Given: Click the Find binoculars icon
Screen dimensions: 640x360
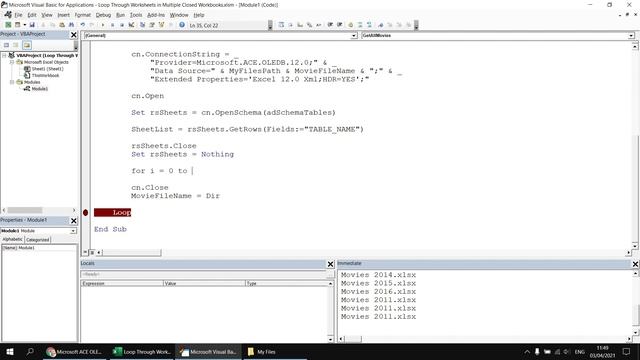Looking at the screenshot, I should 71,25.
